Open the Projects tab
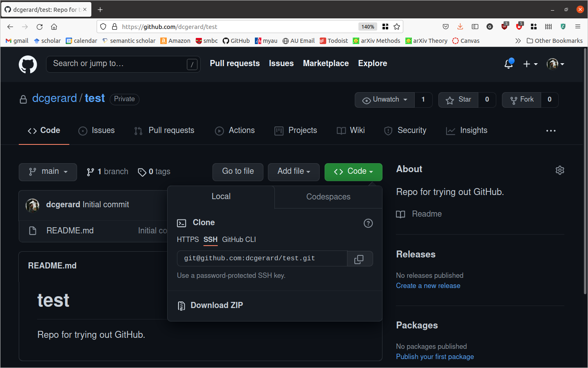 point(296,131)
